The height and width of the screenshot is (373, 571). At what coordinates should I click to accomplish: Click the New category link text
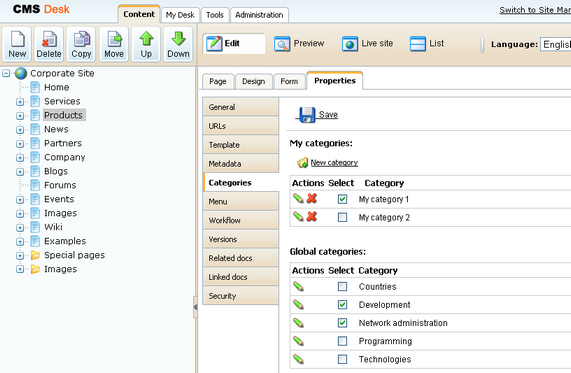click(334, 162)
